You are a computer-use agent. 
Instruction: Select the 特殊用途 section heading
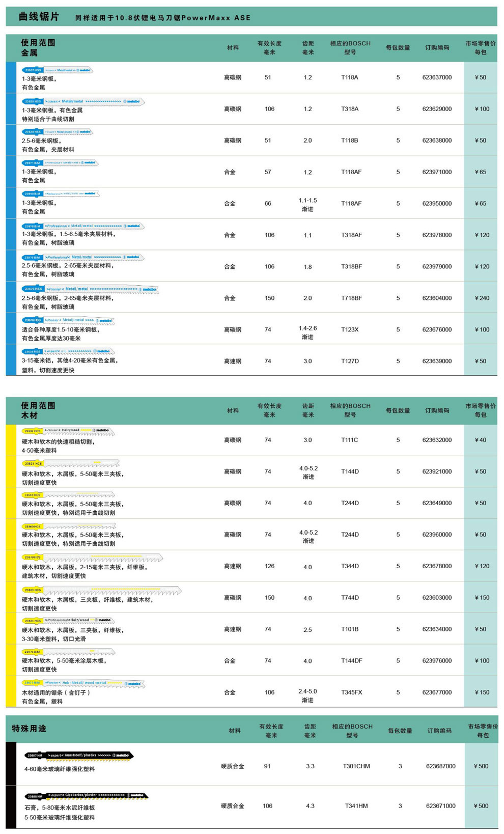pyautogui.click(x=29, y=729)
